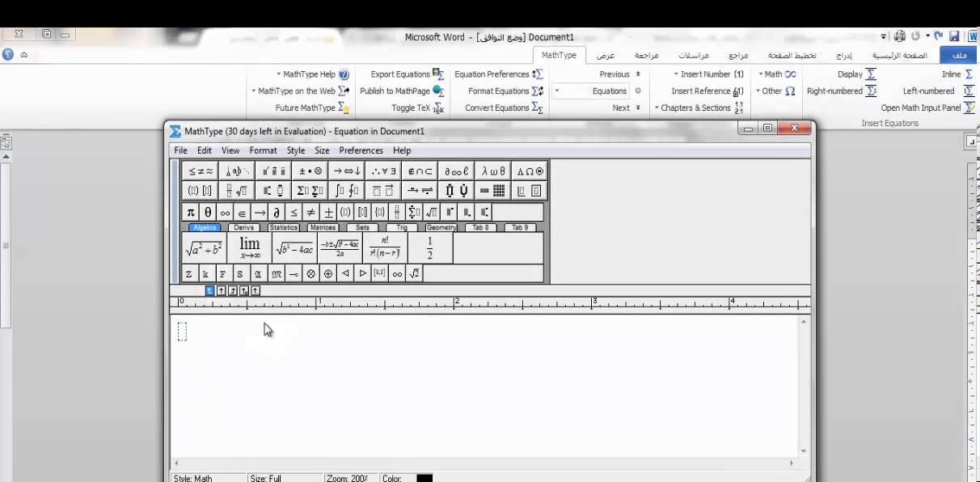The width and height of the screenshot is (980, 482).
Task: Expand the MathType Help dropdown
Action: (x=313, y=74)
